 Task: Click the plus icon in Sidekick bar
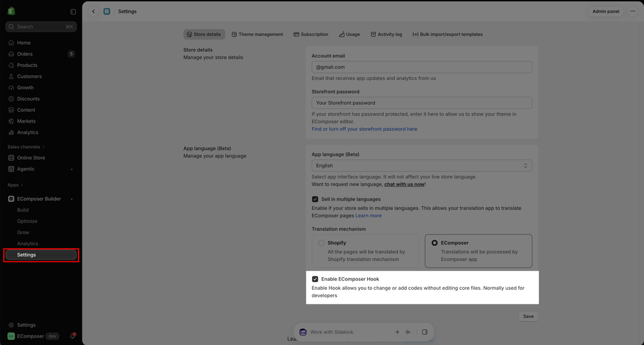(397, 332)
